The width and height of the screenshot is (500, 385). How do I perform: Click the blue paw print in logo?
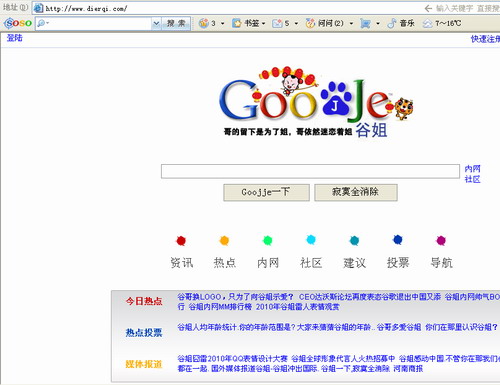(336, 98)
